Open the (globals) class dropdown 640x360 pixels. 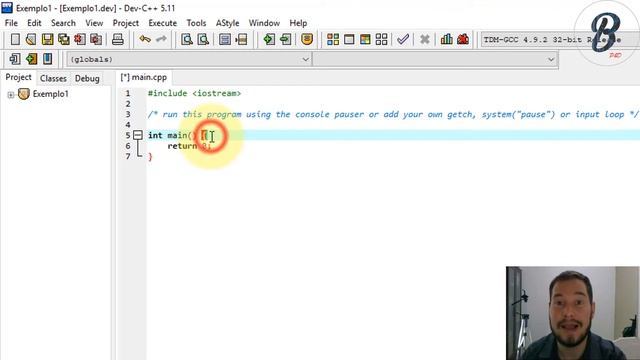pos(189,59)
